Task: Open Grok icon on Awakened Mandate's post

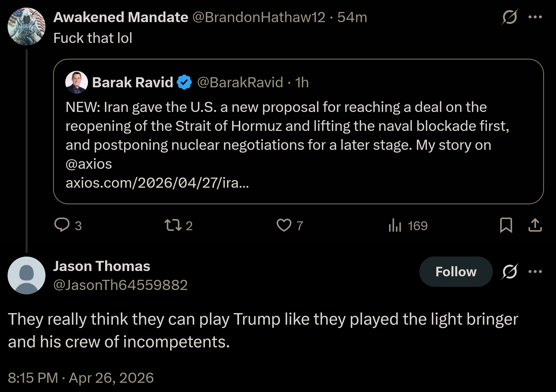Action: pos(509,17)
